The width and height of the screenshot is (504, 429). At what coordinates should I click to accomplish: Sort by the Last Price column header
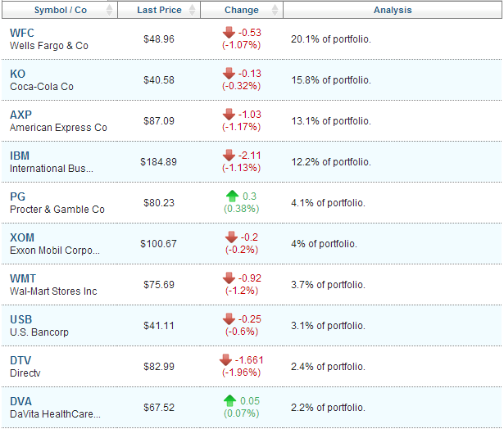[x=159, y=10]
